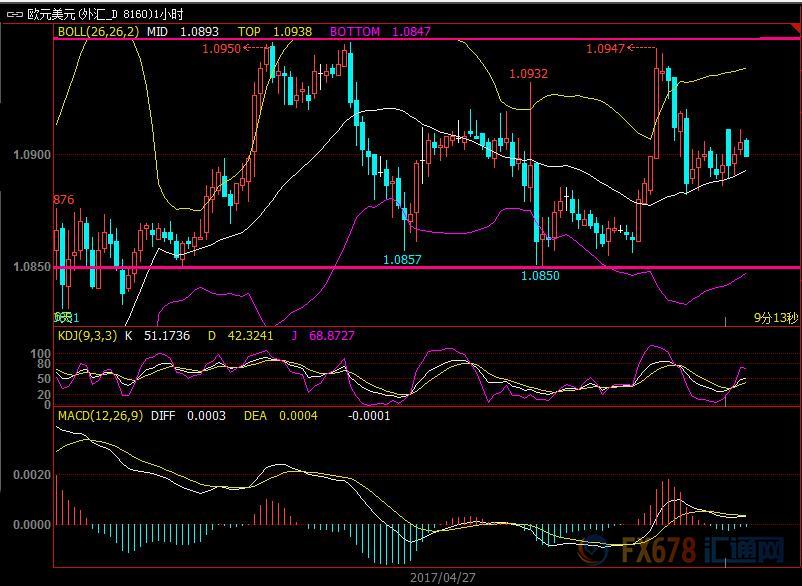The height and width of the screenshot is (586, 802).
Task: Click the BOLL MID value 1.0893
Action: (199, 32)
